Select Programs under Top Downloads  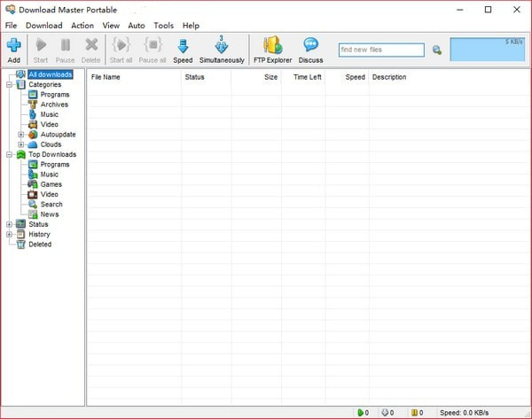(55, 165)
